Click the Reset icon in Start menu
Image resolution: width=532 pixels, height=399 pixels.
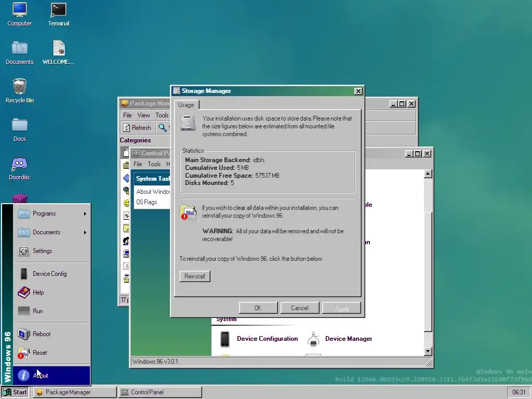(24, 353)
